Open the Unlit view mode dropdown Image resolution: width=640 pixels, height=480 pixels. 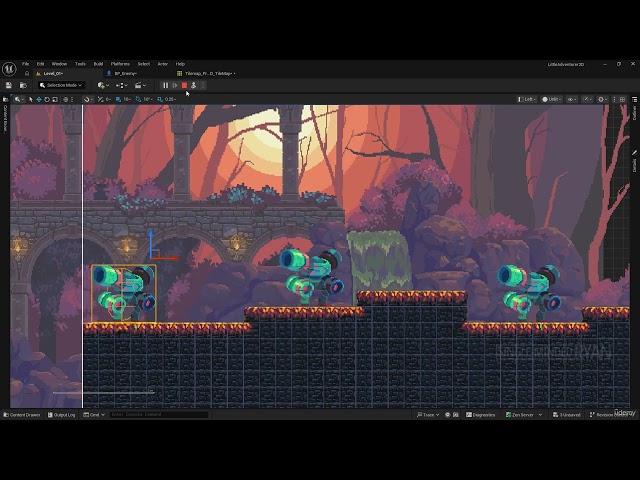[551, 99]
